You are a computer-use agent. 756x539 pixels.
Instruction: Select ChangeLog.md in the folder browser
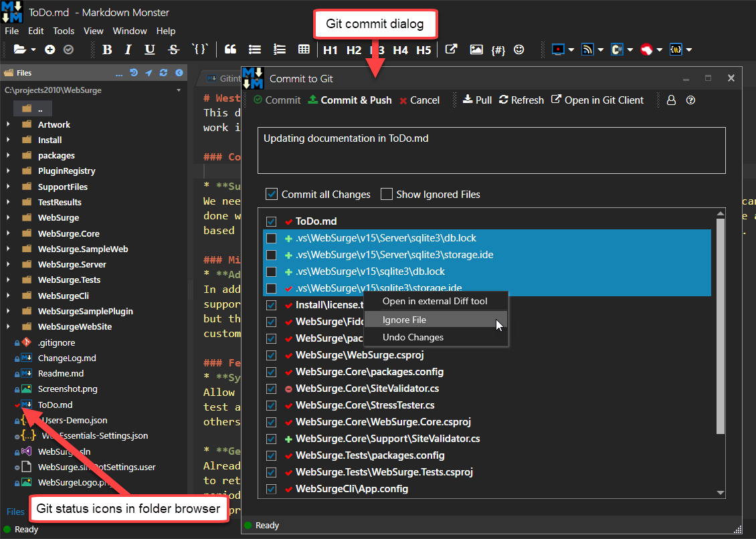(67, 358)
